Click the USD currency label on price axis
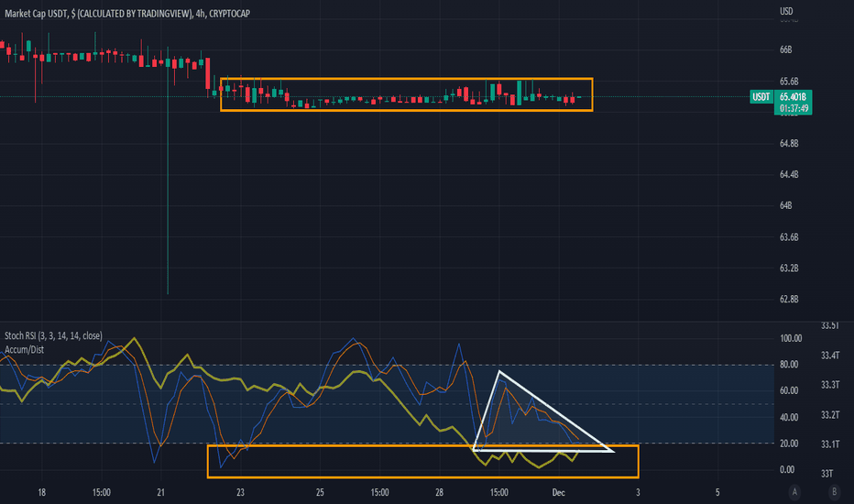 coord(786,11)
